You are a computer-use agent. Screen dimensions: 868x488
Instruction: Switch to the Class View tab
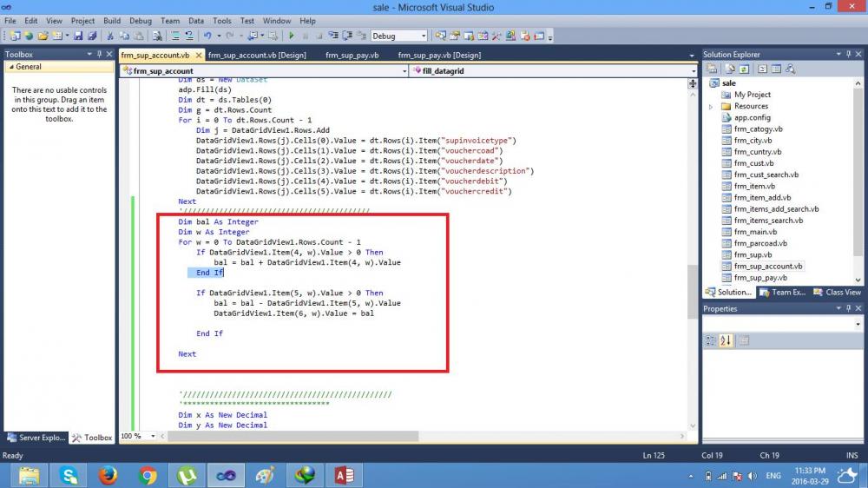coord(837,292)
